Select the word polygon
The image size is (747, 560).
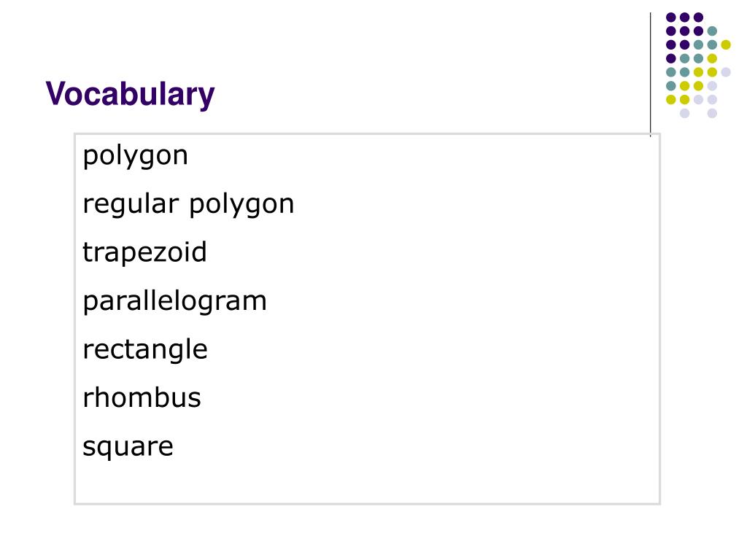tap(135, 156)
